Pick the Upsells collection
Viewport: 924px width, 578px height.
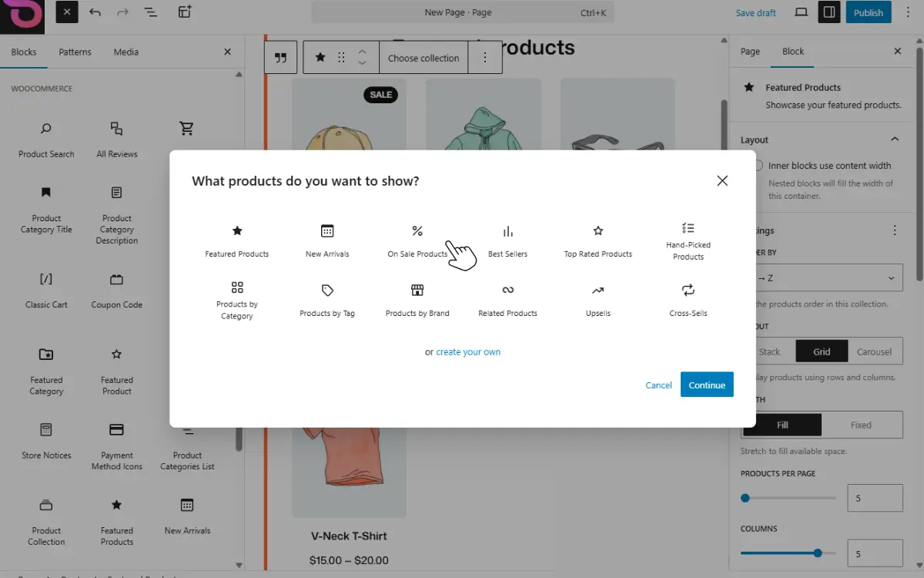[x=598, y=301]
